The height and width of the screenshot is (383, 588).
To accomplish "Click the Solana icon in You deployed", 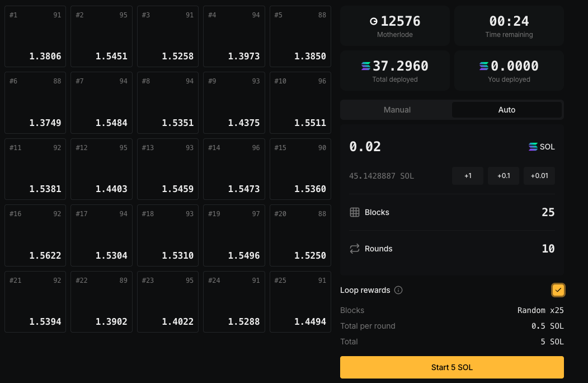I will (484, 66).
